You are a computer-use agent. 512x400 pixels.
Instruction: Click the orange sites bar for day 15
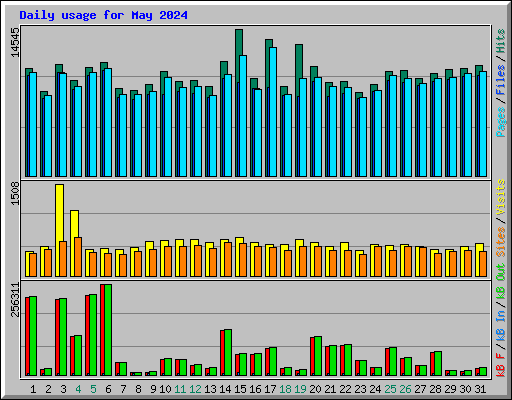click(243, 260)
